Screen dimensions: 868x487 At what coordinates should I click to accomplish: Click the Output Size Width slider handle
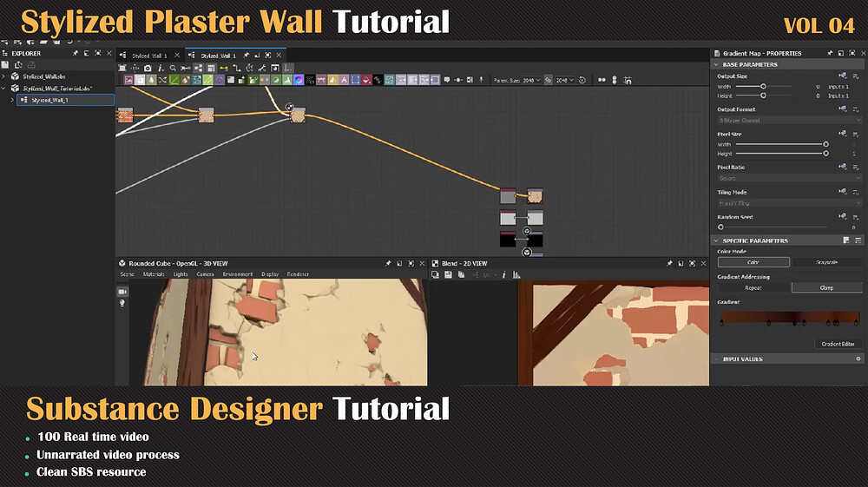pyautogui.click(x=763, y=86)
